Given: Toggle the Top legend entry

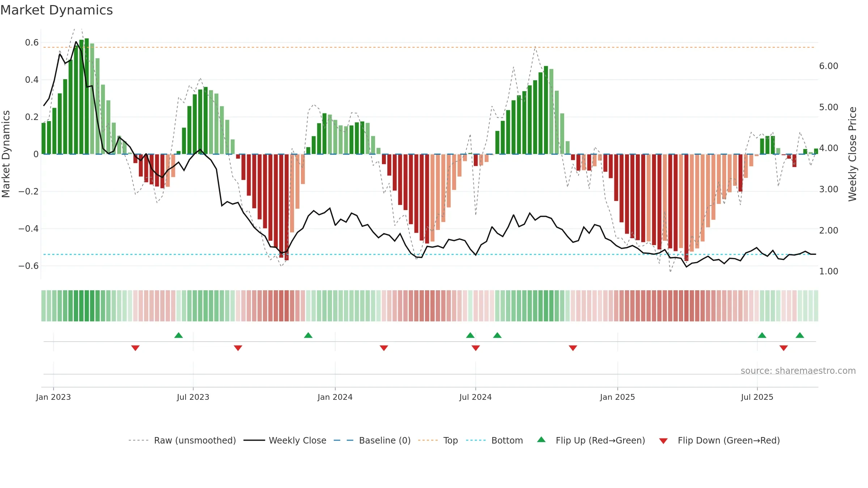Looking at the screenshot, I should [x=438, y=440].
